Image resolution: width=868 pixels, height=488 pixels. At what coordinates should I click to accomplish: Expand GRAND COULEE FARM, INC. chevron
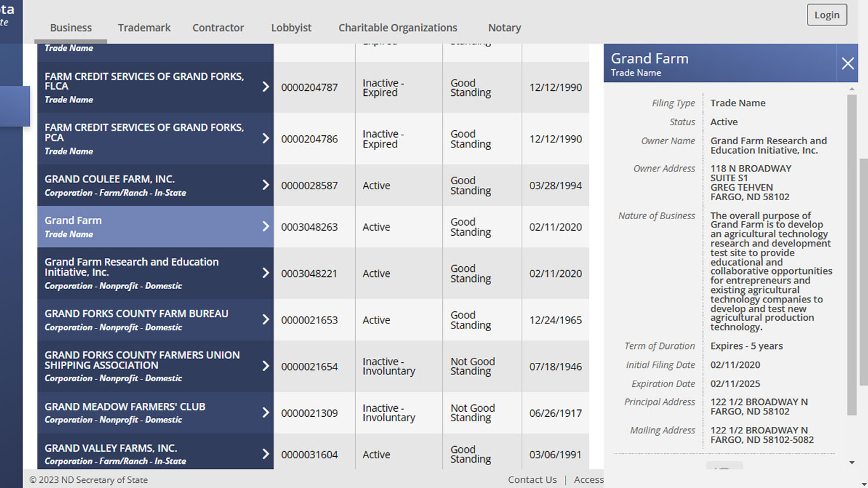pos(266,185)
